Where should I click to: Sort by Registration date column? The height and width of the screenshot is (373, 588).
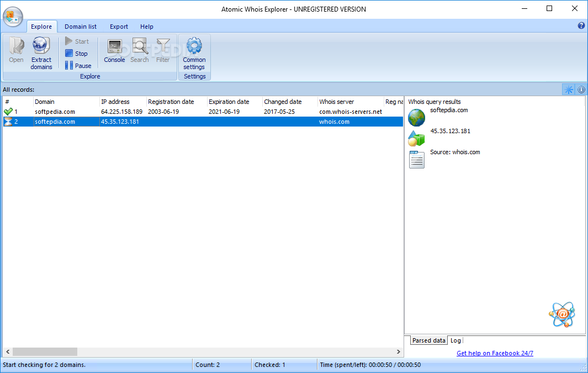(177, 102)
